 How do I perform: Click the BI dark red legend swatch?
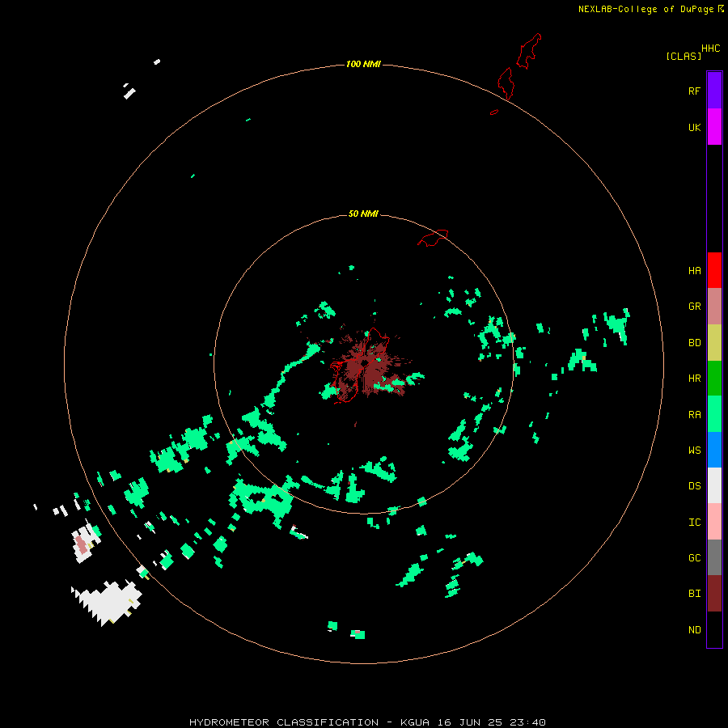click(x=714, y=594)
